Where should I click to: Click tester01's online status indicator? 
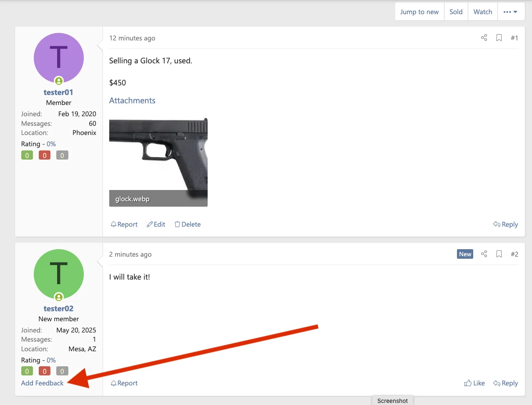59,81
